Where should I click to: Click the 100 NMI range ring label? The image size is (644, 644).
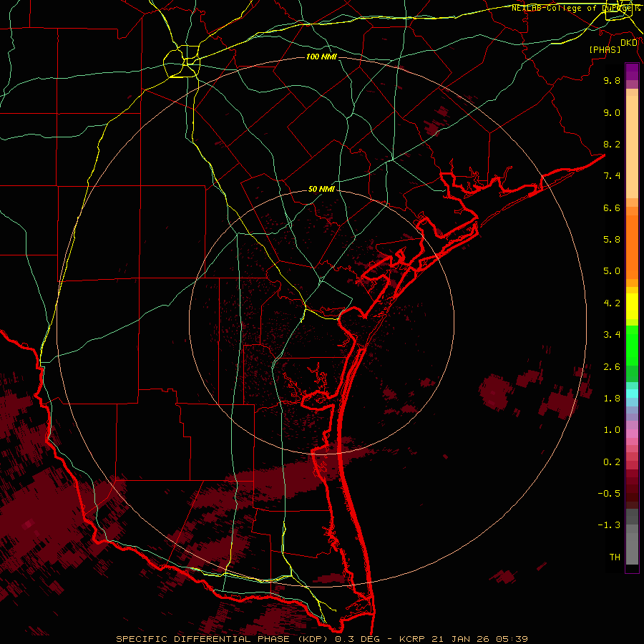321,57
